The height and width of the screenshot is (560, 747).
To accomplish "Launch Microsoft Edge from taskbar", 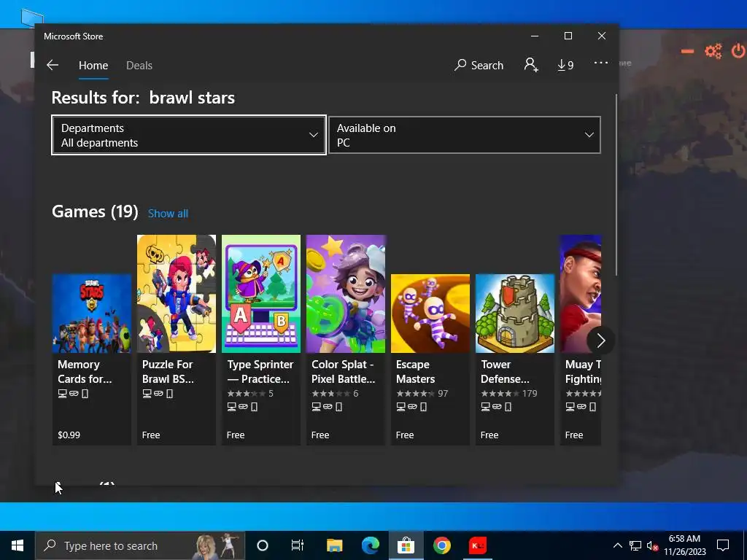I will coord(370,545).
